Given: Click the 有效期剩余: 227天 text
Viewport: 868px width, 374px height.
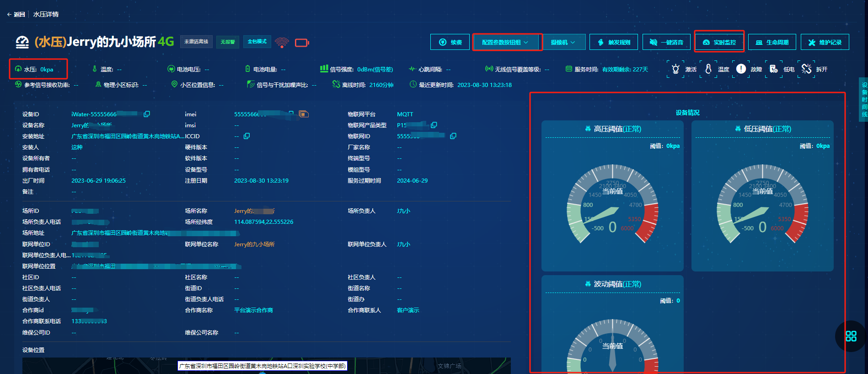Looking at the screenshot, I should pos(625,70).
